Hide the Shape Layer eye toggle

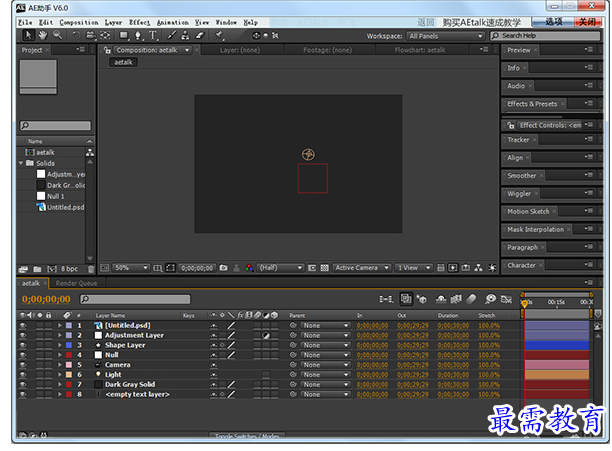click(x=23, y=345)
